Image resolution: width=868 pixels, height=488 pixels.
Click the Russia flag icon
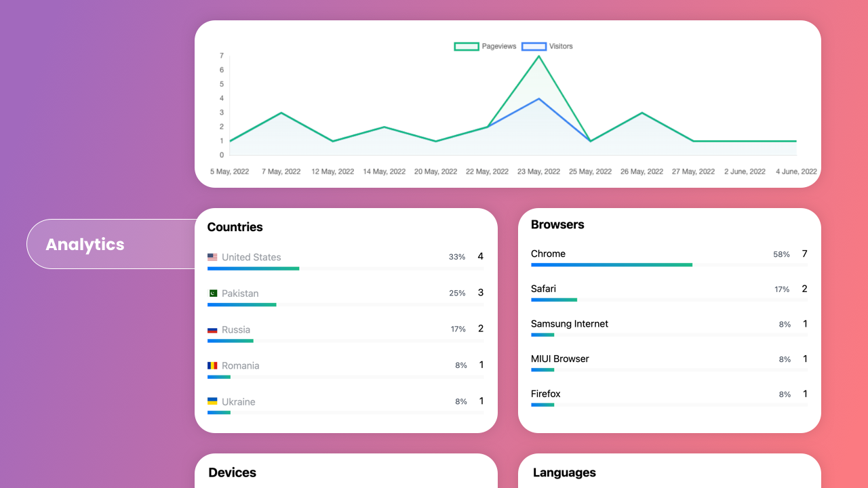coord(212,330)
